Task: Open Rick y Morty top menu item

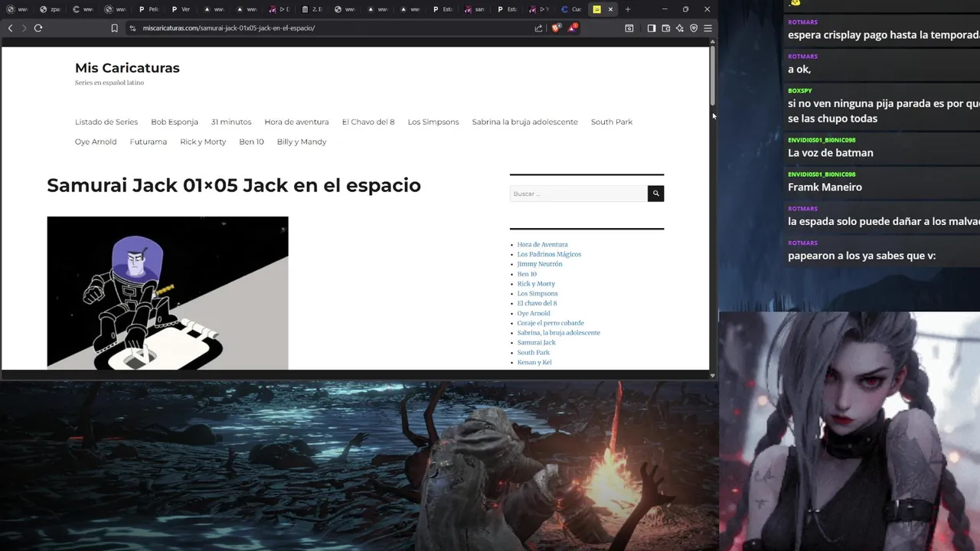Action: click(203, 142)
